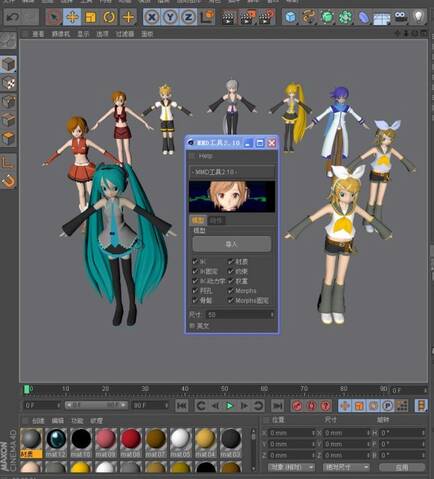
Task: Select the Live Selection arrow tool
Action: click(53, 17)
